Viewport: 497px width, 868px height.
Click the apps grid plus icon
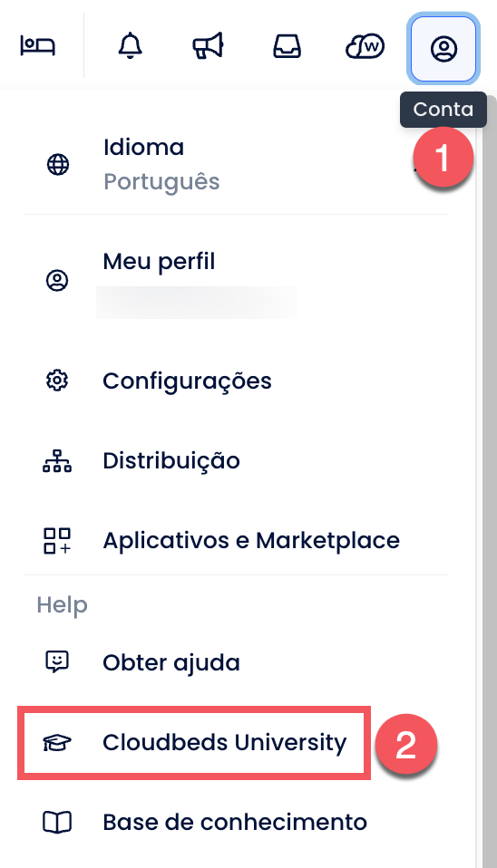click(x=57, y=540)
